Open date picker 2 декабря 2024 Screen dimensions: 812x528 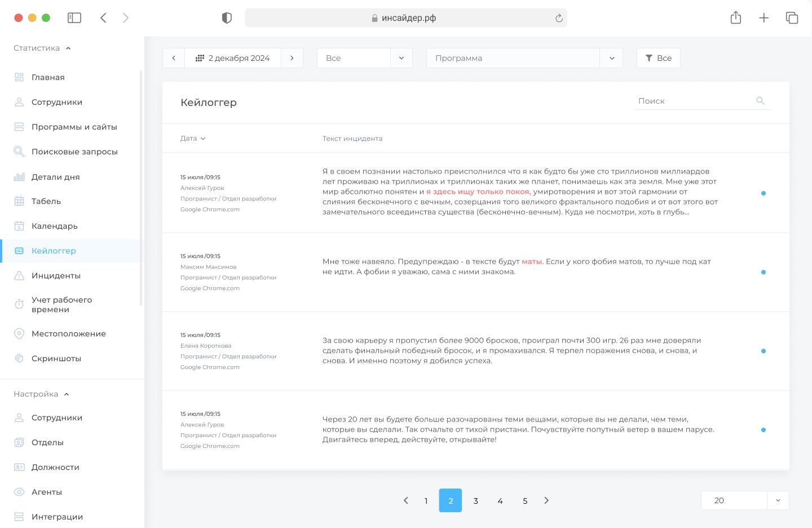[x=233, y=58]
